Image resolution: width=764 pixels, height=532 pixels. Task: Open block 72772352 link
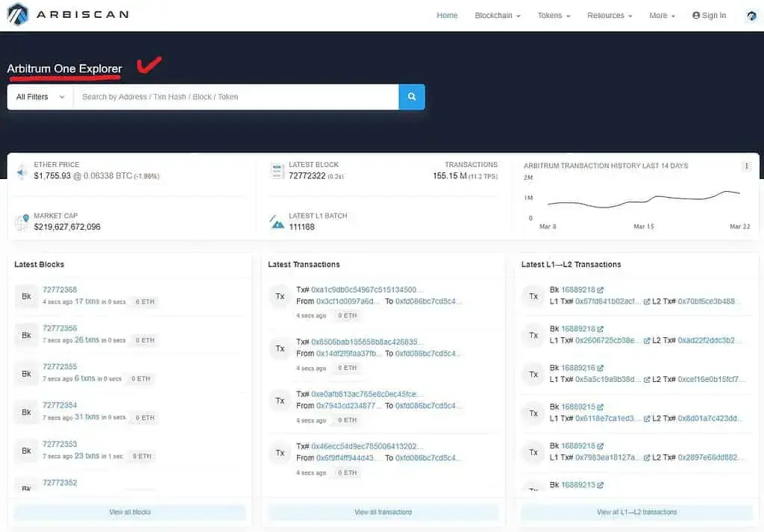pyautogui.click(x=60, y=483)
